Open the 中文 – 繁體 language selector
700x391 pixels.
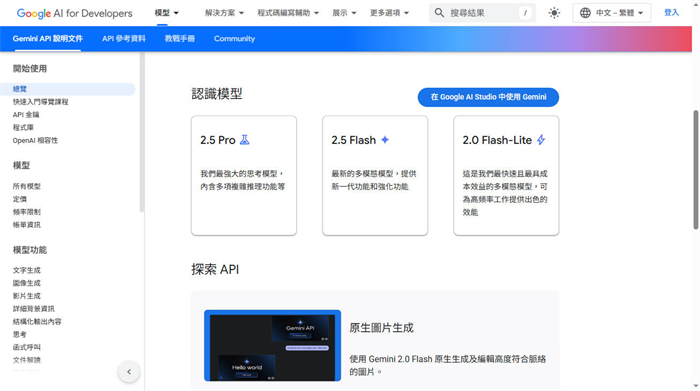pyautogui.click(x=612, y=13)
